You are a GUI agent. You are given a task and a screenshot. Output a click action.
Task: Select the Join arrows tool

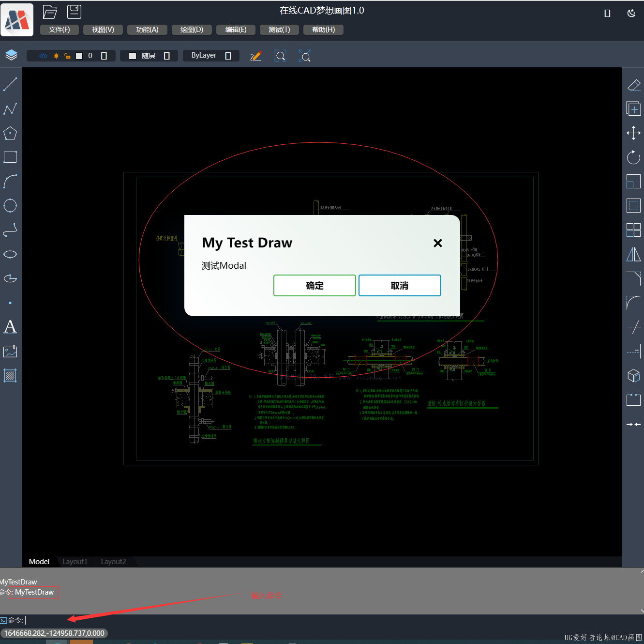[x=634, y=424]
